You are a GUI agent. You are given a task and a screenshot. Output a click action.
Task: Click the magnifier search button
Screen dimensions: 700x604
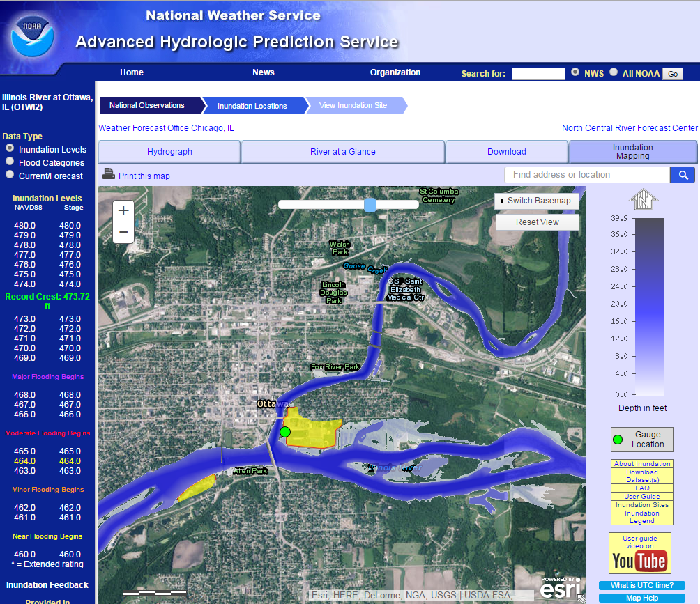click(x=682, y=175)
